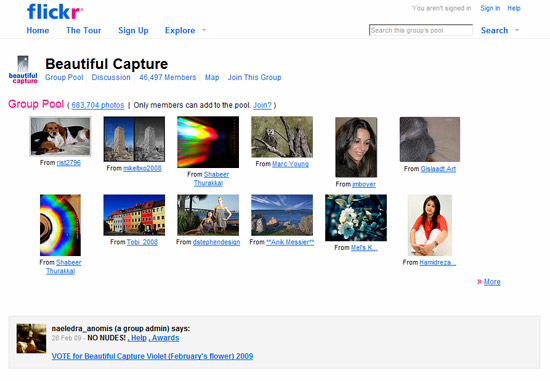Open the group Map
Viewport: 550px width, 381px height.
click(x=212, y=77)
